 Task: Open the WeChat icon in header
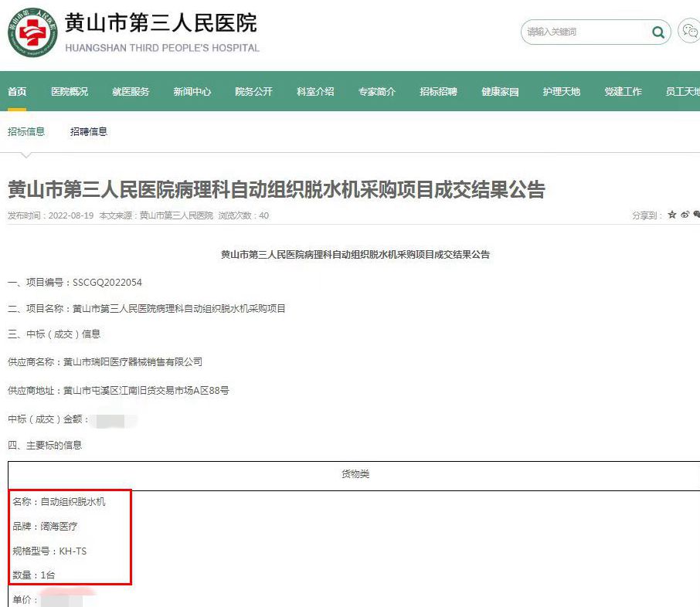click(688, 32)
